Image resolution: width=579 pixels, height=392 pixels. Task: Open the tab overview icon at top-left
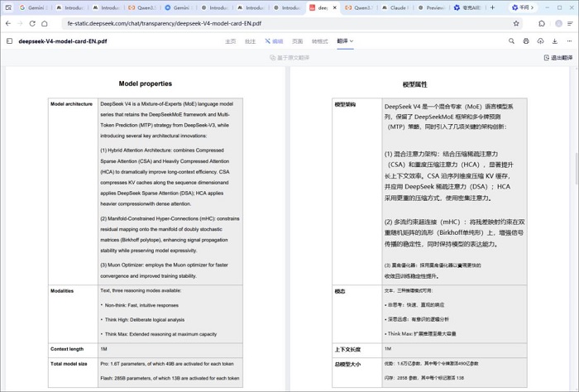[8, 7]
